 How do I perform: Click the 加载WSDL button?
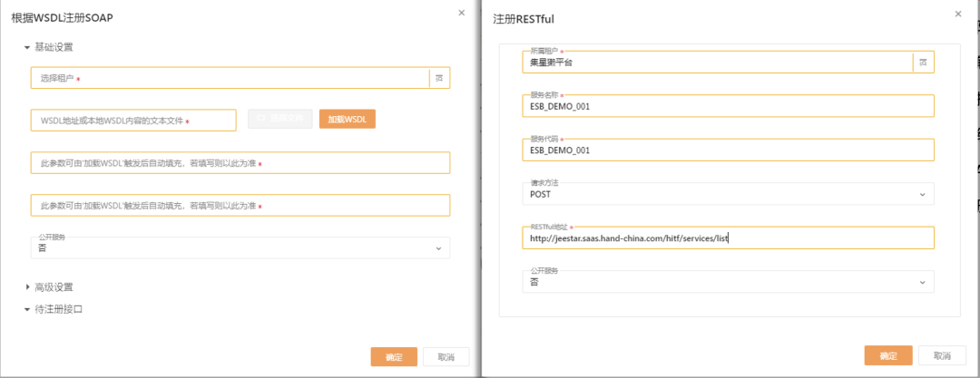pyautogui.click(x=347, y=119)
